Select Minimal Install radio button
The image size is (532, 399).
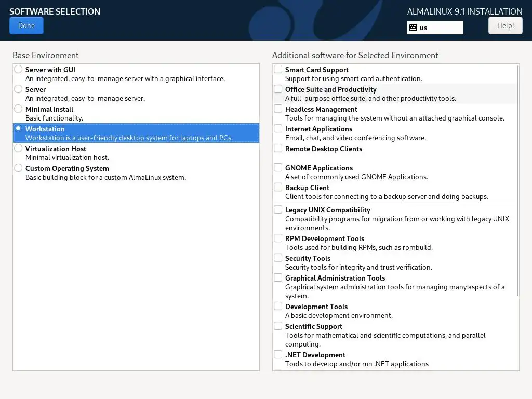coord(19,109)
